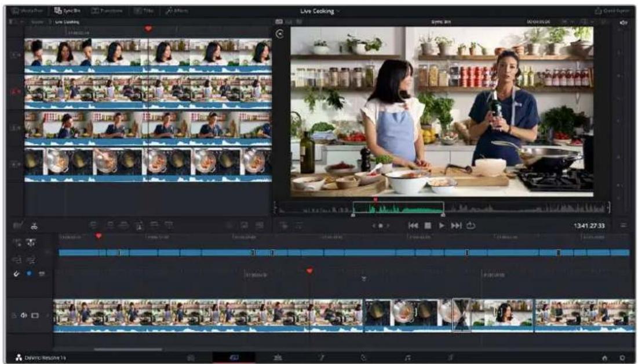This screenshot has height=364, width=638.
Task: Click the Close Up edit icon
Action: (138, 226)
